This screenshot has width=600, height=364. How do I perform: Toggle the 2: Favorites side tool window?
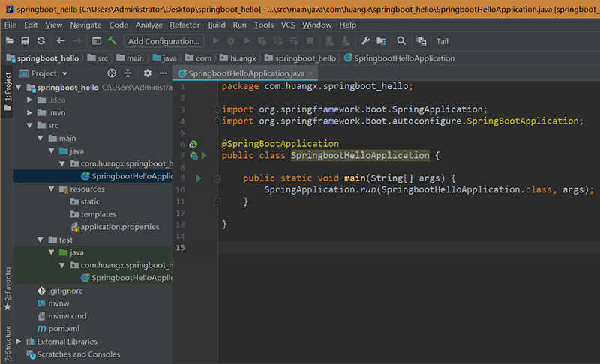click(x=7, y=289)
